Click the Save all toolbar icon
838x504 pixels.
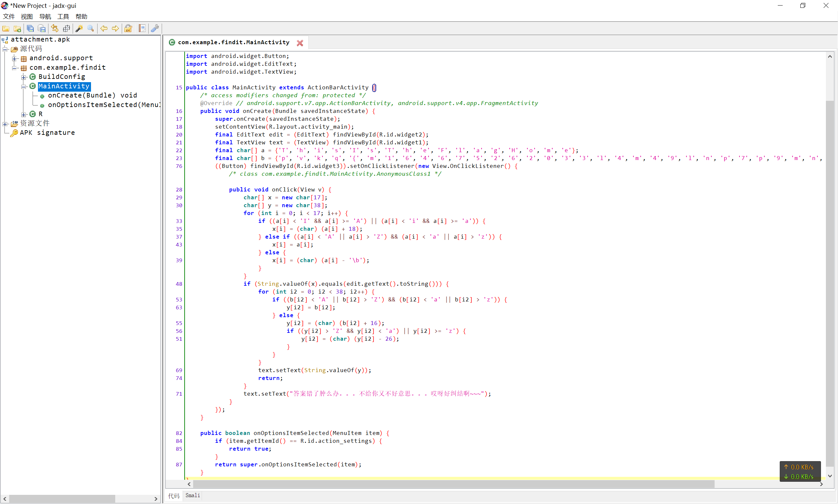coord(30,28)
